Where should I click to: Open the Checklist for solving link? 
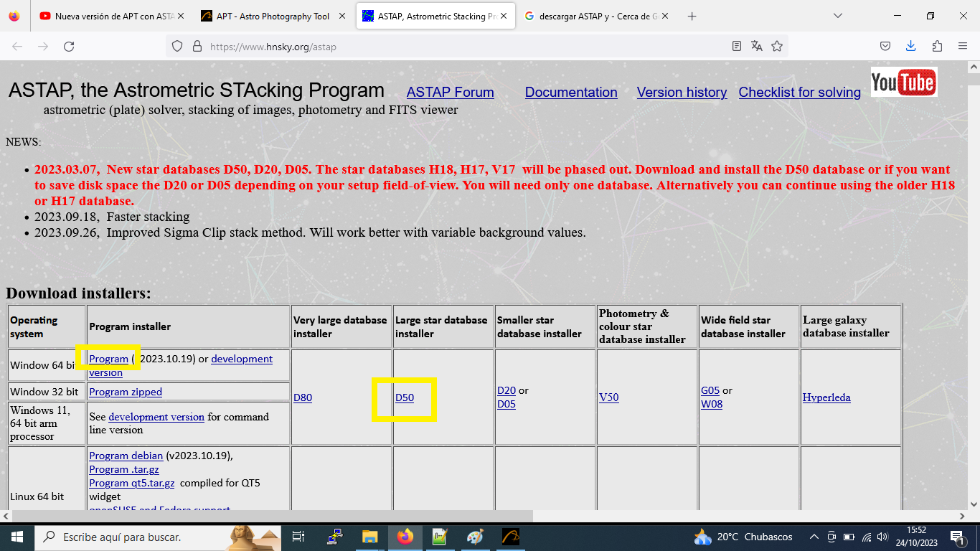pos(800,93)
